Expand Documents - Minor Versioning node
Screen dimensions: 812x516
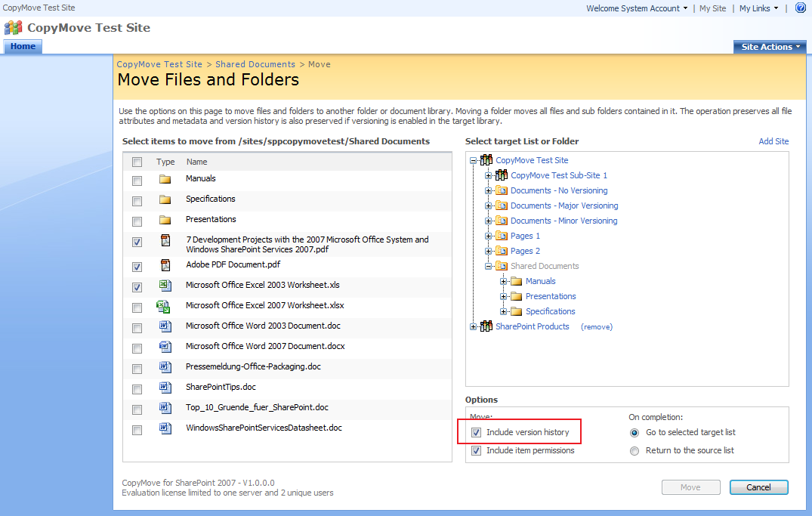coord(488,221)
